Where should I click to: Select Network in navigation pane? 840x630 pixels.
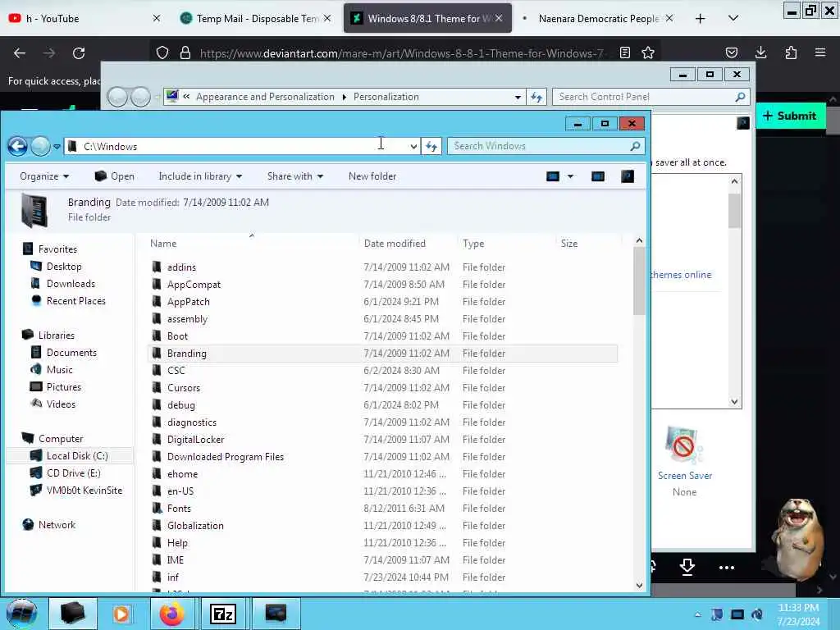[x=57, y=525]
